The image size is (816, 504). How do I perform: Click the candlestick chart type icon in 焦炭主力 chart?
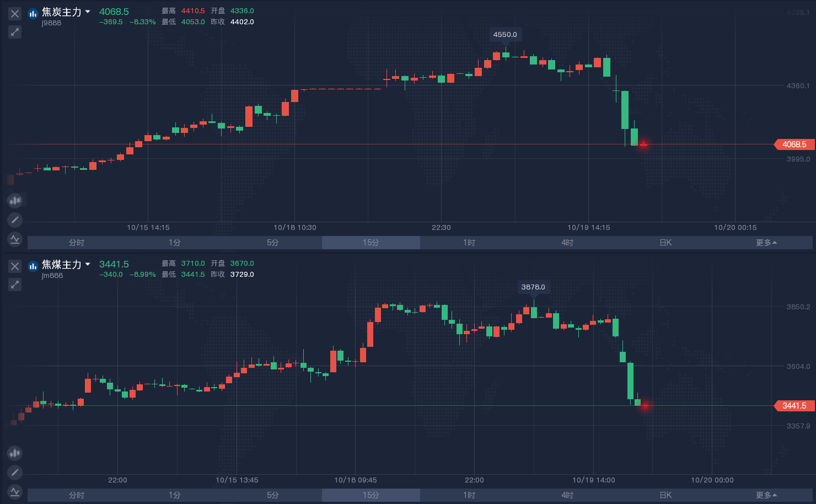[x=15, y=200]
